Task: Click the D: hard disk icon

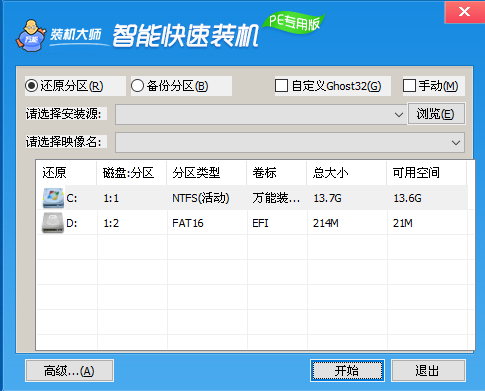Action: click(53, 223)
